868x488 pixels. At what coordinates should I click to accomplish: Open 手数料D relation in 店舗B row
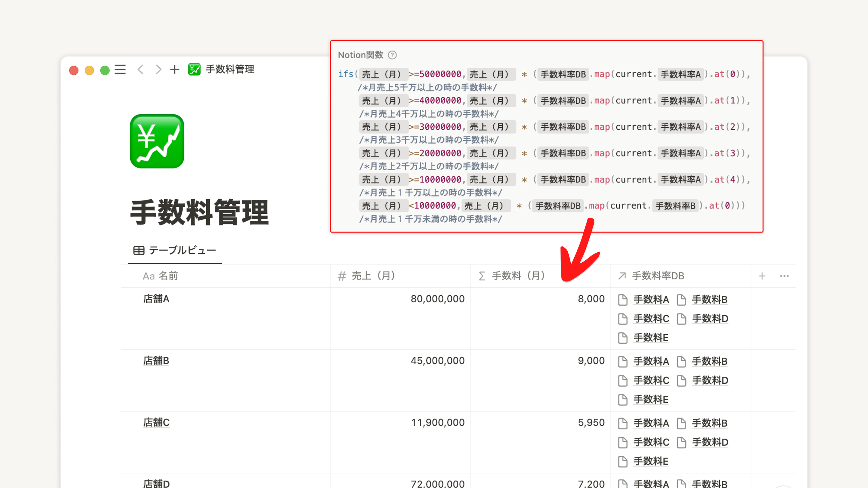coord(710,380)
